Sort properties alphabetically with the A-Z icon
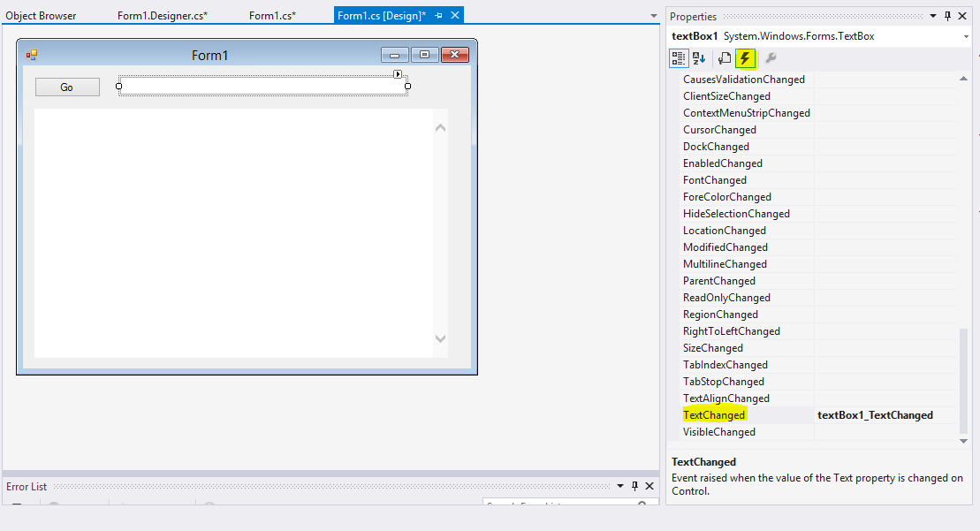 [x=699, y=58]
